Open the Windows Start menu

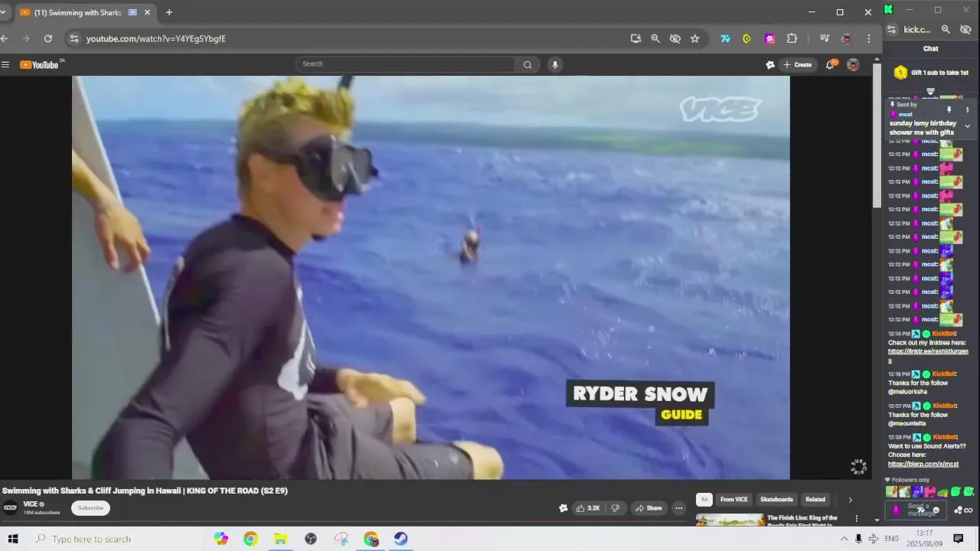13,539
